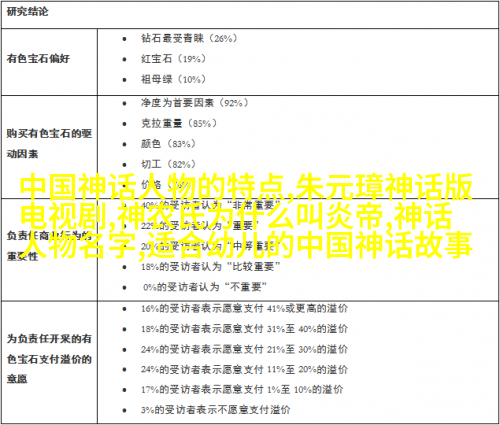Click the 16%受访者愿意支付41%或更高溢价 line
Image resolution: width=500 pixels, height=425 pixels.
tap(244, 309)
